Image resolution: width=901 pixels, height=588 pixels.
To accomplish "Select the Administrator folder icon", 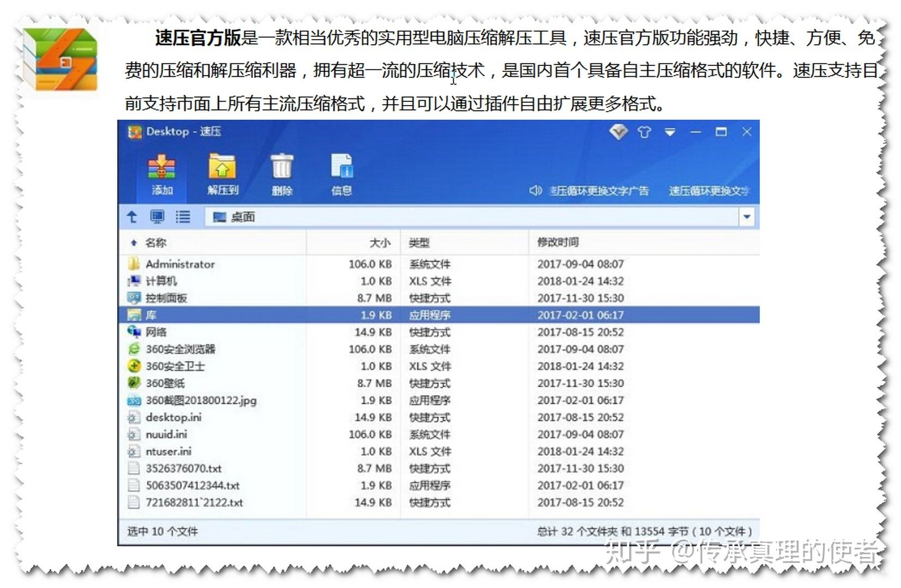I will 133,264.
